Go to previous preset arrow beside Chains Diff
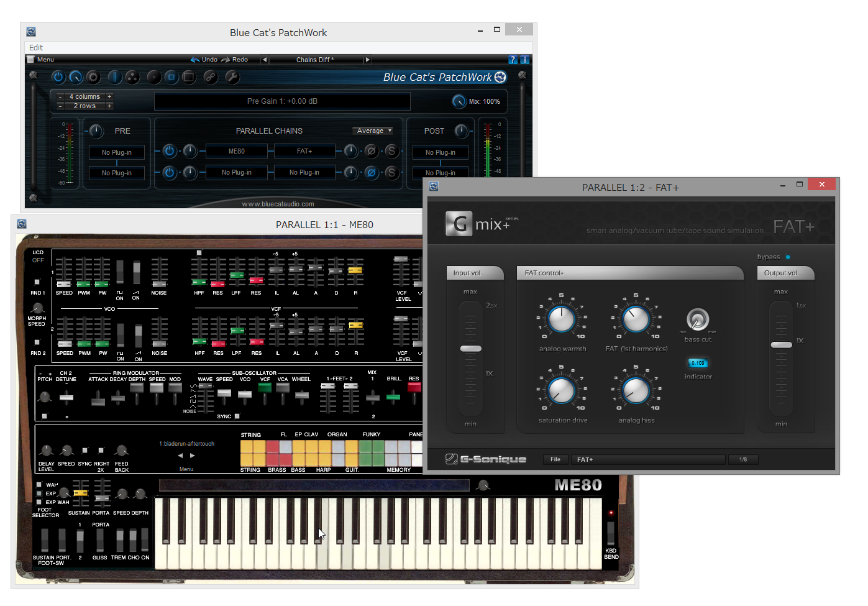This screenshot has height=606, width=868. pyautogui.click(x=265, y=60)
